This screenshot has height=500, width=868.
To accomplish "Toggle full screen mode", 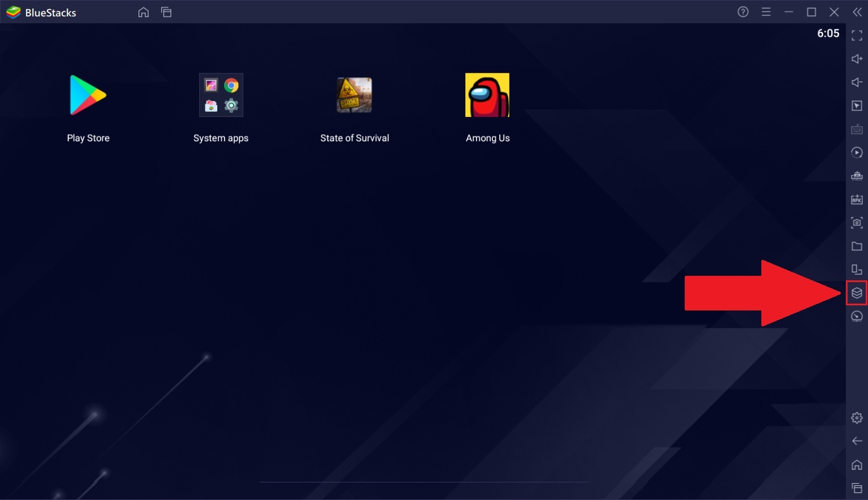I will (857, 35).
